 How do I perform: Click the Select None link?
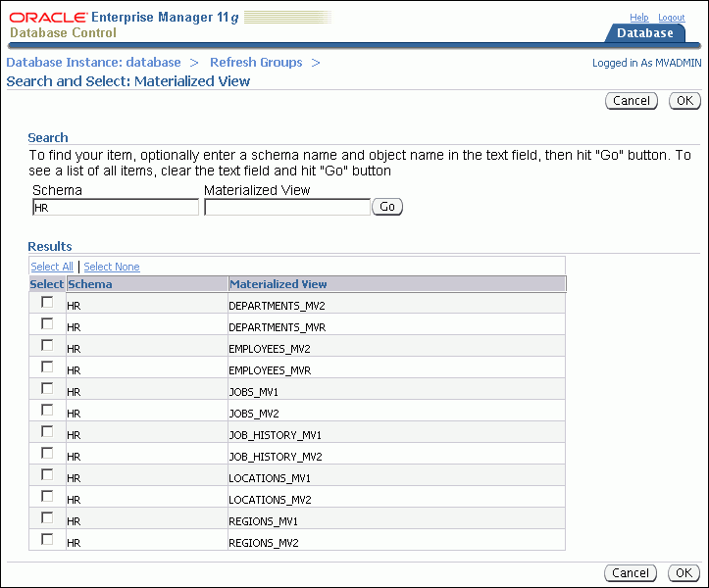pos(112,267)
